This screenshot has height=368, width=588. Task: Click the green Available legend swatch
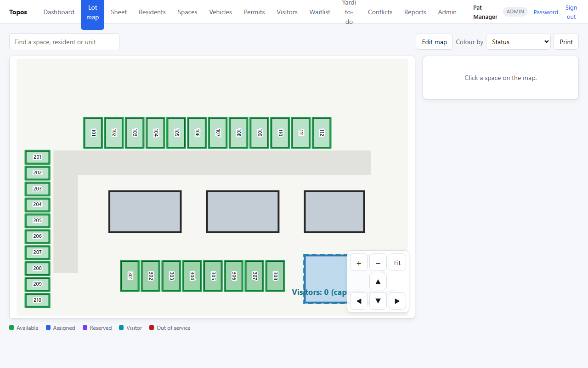[x=11, y=328]
